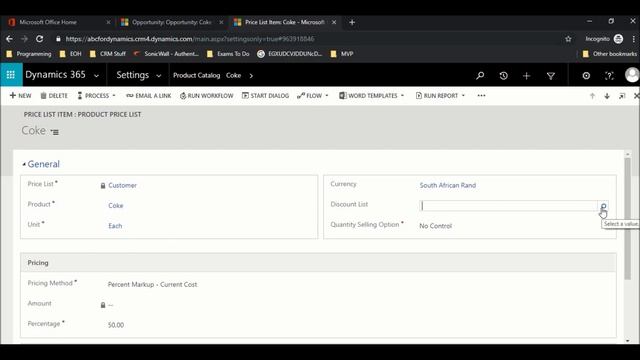Open advanced find funnel icon
This screenshot has width=640, height=360.
(551, 76)
